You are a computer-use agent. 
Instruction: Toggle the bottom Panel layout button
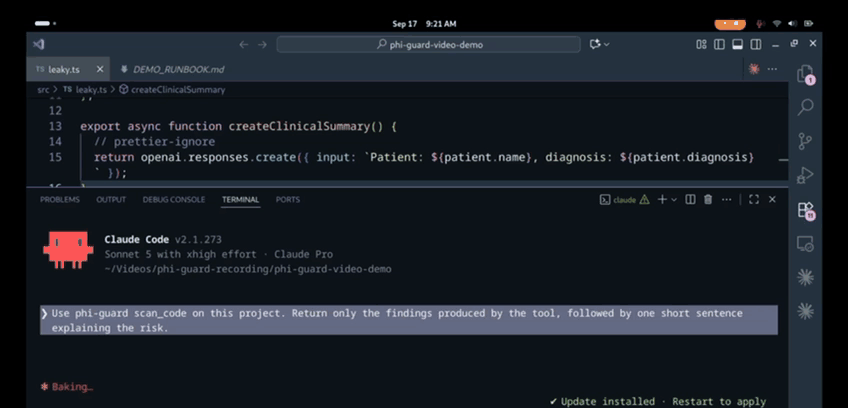click(x=737, y=44)
